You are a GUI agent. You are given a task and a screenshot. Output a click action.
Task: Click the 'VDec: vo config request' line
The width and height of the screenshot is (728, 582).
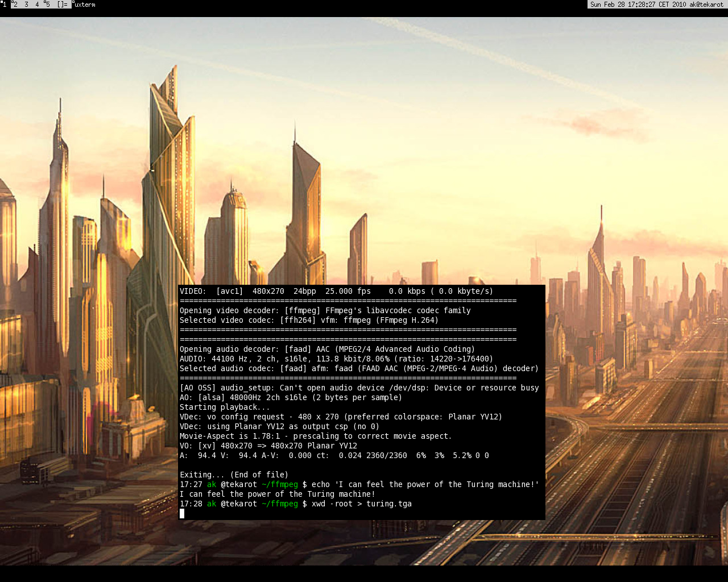pyautogui.click(x=341, y=417)
